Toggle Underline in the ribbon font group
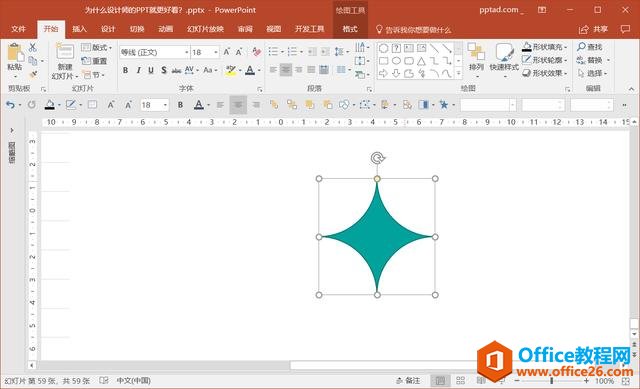Image resolution: width=640 pixels, height=389 pixels. pyautogui.click(x=151, y=70)
